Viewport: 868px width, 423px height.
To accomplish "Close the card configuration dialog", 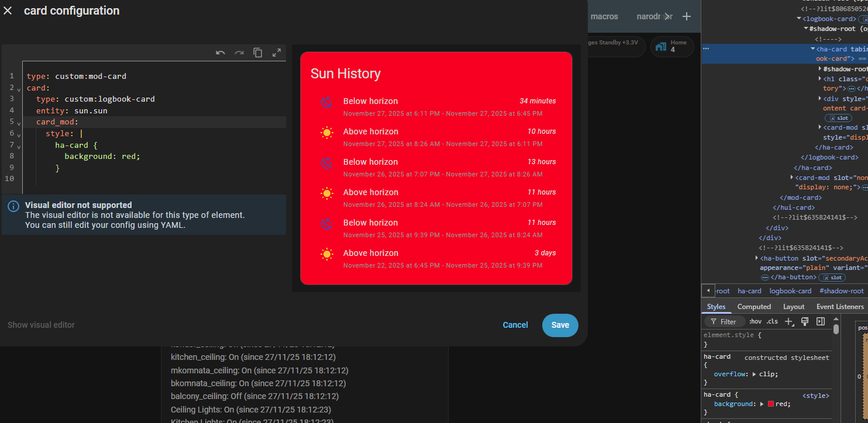I will (x=8, y=11).
